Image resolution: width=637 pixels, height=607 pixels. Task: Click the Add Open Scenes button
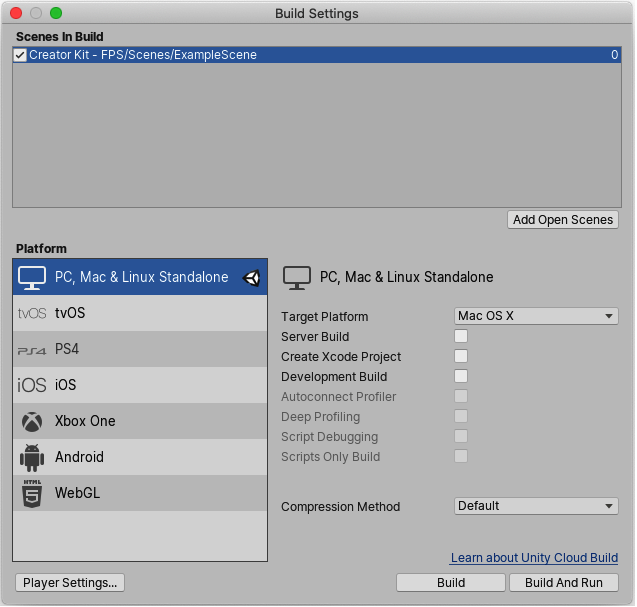[563, 220]
